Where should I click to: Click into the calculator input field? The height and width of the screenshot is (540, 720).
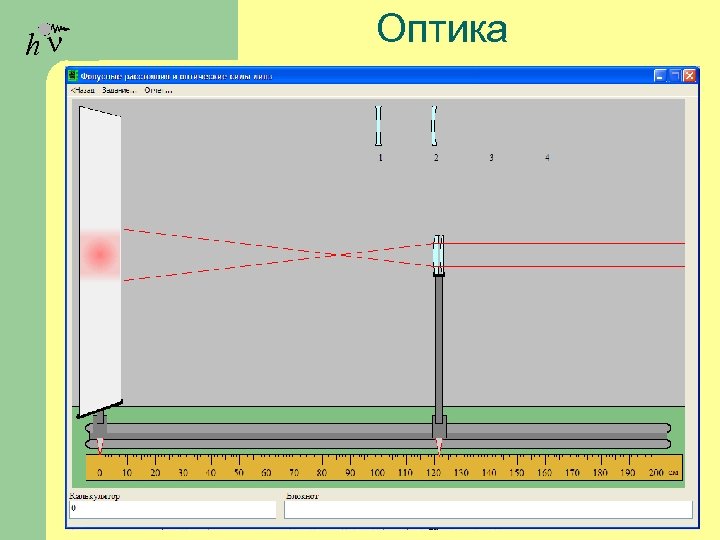[x=173, y=509]
